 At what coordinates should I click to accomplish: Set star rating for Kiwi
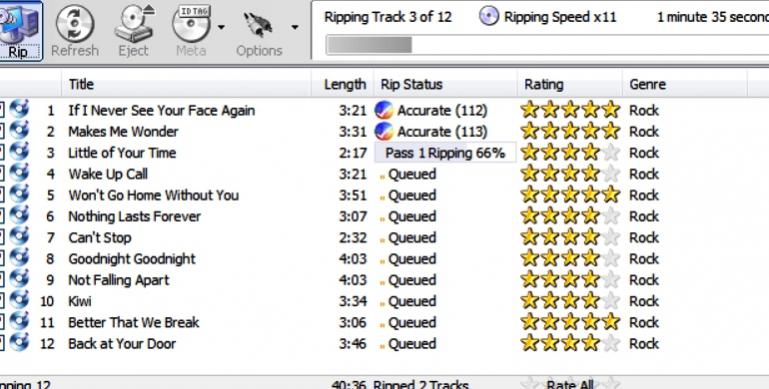click(570, 301)
